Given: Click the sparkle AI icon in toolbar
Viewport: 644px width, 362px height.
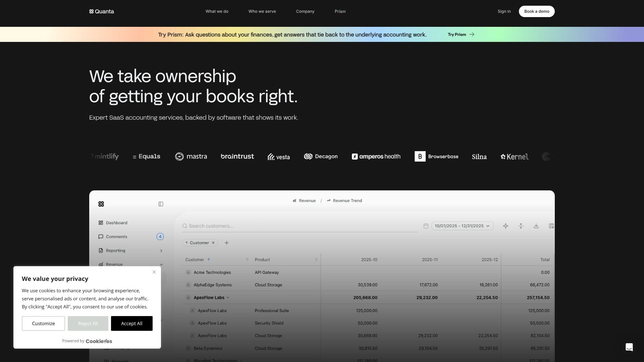Looking at the screenshot, I should point(505,226).
